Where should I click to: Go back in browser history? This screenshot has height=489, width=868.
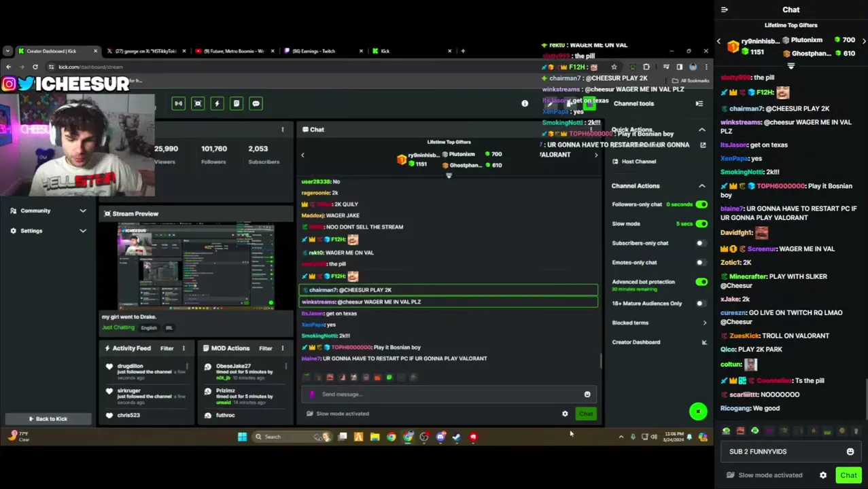pos(7,67)
